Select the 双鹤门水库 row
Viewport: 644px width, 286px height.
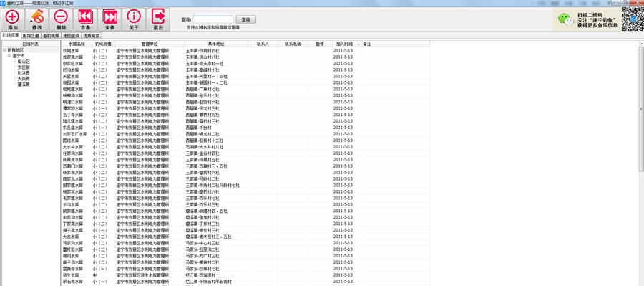[245, 166]
